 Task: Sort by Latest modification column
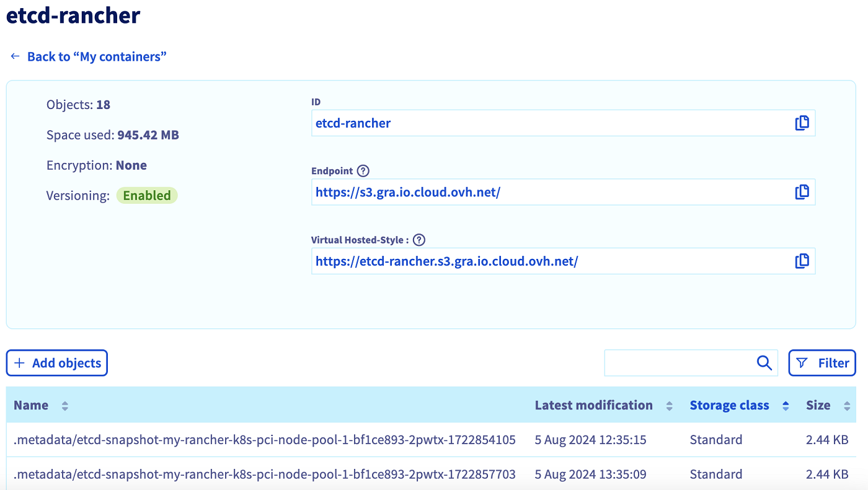[669, 405]
